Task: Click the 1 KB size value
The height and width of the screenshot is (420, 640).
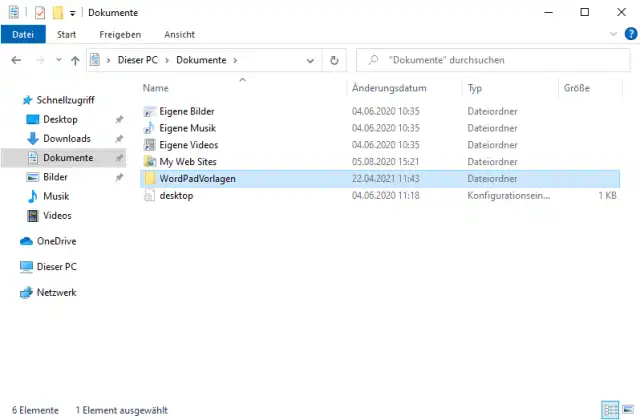Action: [x=607, y=196]
